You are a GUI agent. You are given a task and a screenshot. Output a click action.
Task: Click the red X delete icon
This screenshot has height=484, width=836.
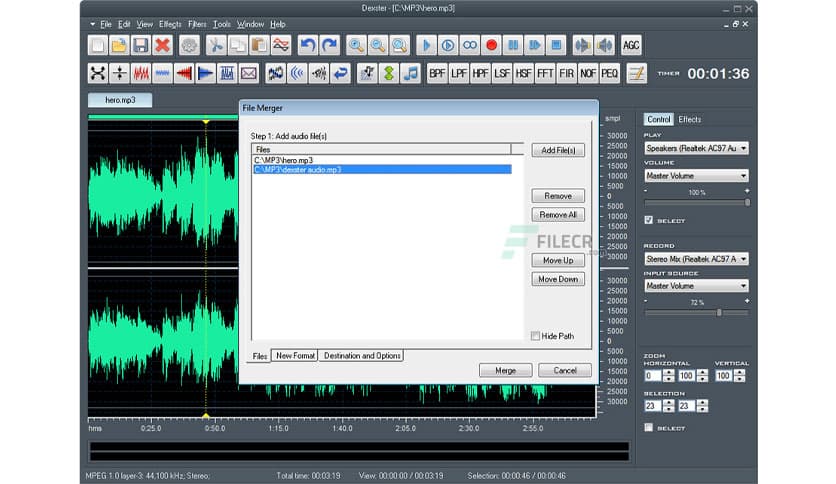pos(162,45)
